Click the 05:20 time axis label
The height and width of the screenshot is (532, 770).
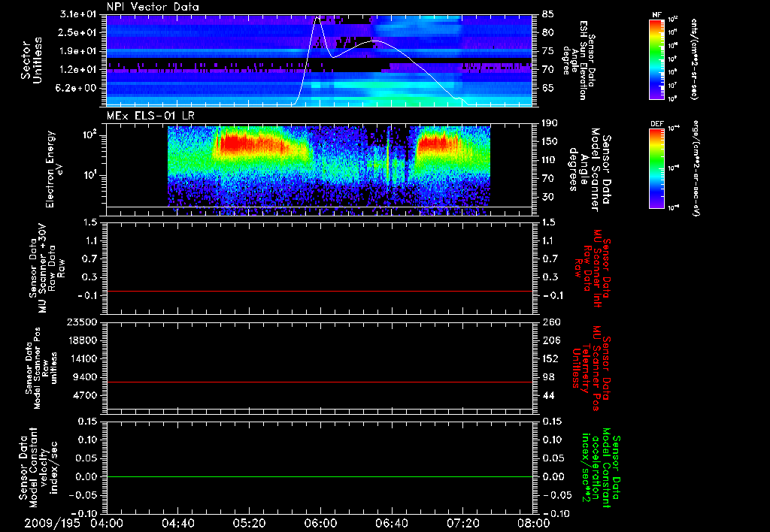click(x=249, y=524)
